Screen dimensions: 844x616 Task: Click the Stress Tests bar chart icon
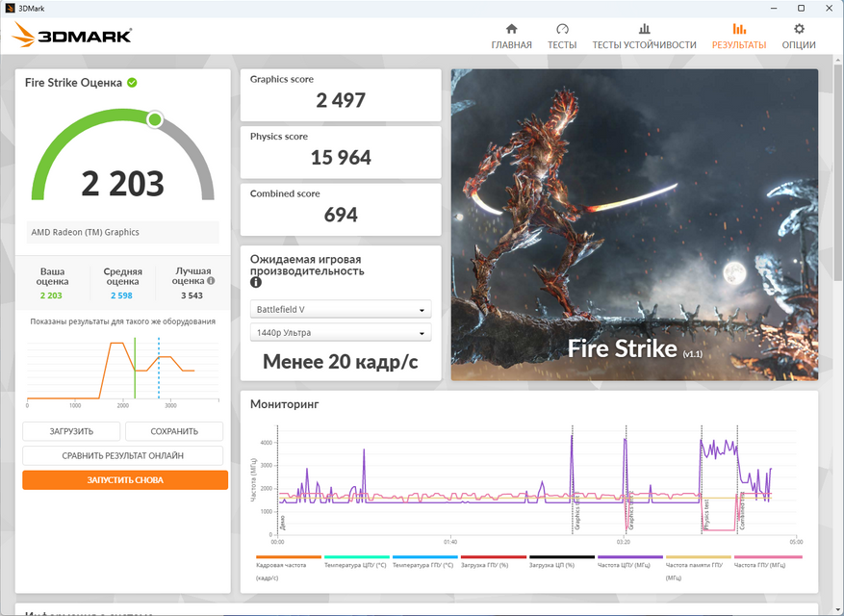click(x=644, y=29)
